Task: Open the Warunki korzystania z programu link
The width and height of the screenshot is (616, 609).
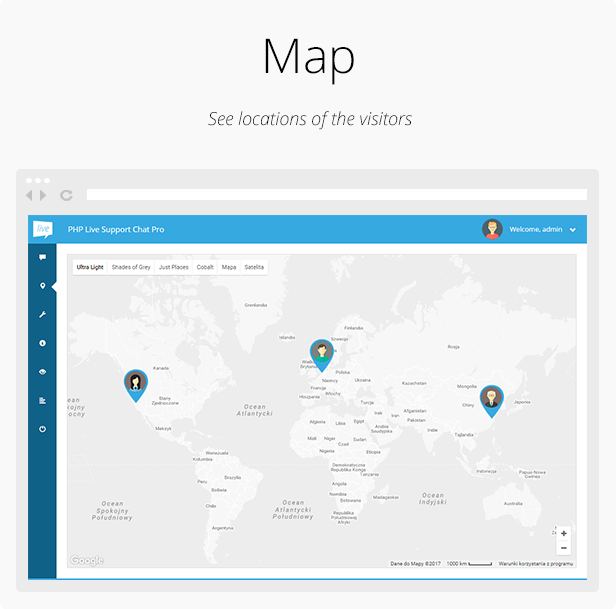Action: (536, 563)
